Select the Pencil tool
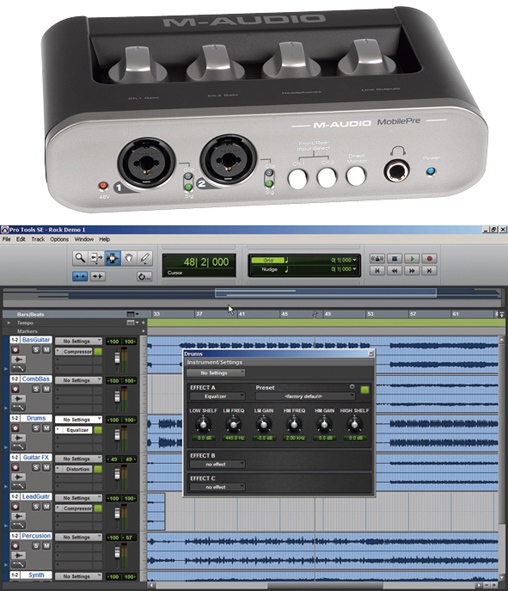This screenshot has width=508, height=591. 145,258
